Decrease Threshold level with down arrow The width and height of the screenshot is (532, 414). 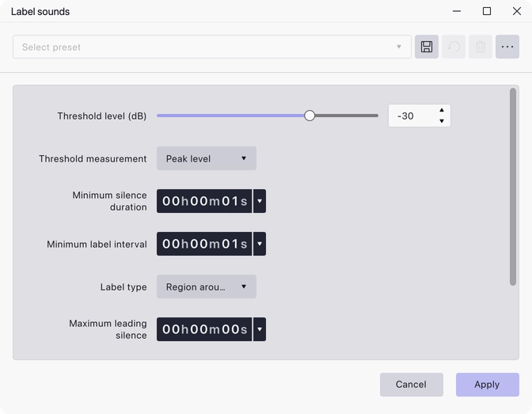[x=442, y=121]
